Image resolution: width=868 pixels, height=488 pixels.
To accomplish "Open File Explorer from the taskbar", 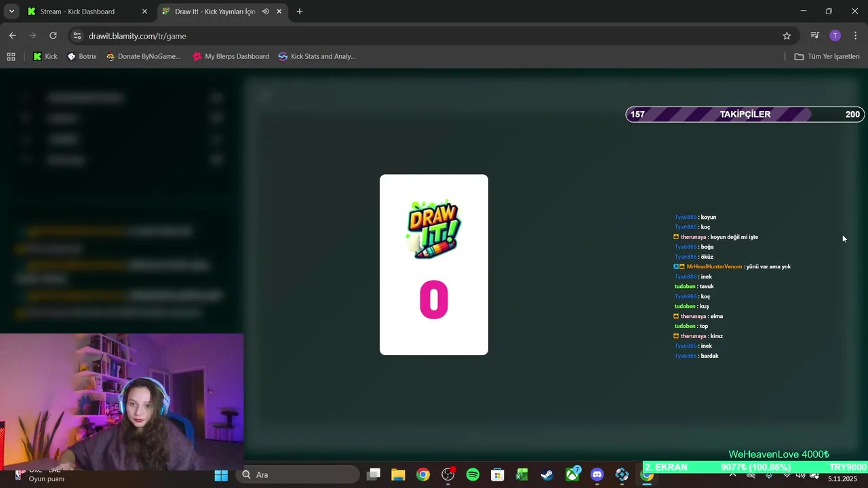I will coord(398,475).
